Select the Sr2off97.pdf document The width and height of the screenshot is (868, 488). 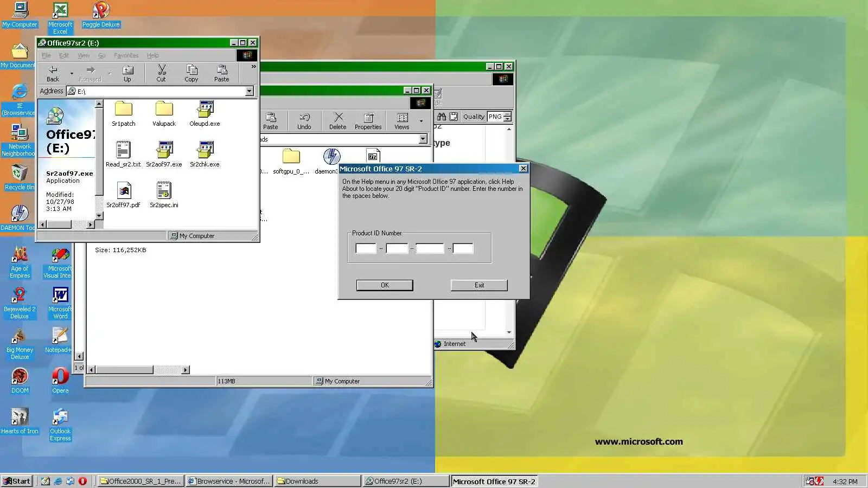coord(123,195)
